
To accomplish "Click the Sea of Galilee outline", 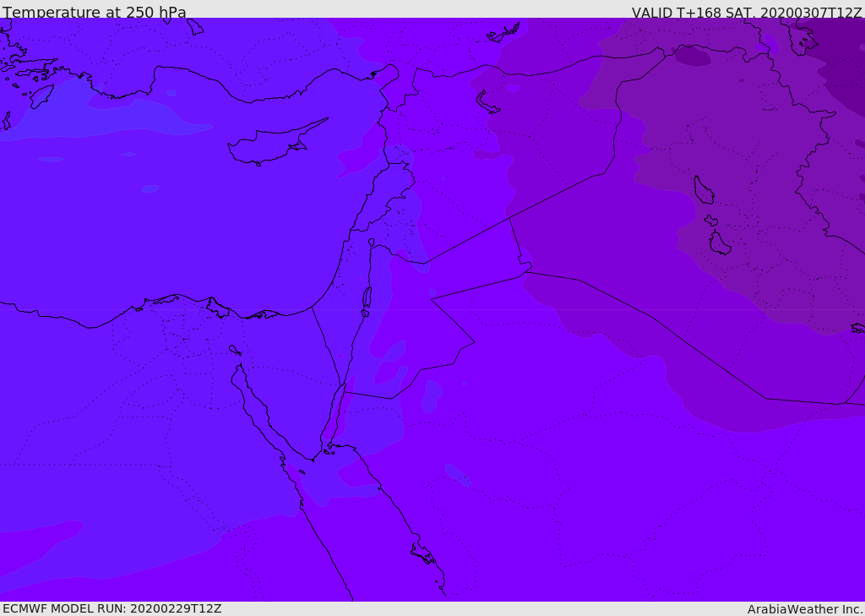I will (x=372, y=243).
